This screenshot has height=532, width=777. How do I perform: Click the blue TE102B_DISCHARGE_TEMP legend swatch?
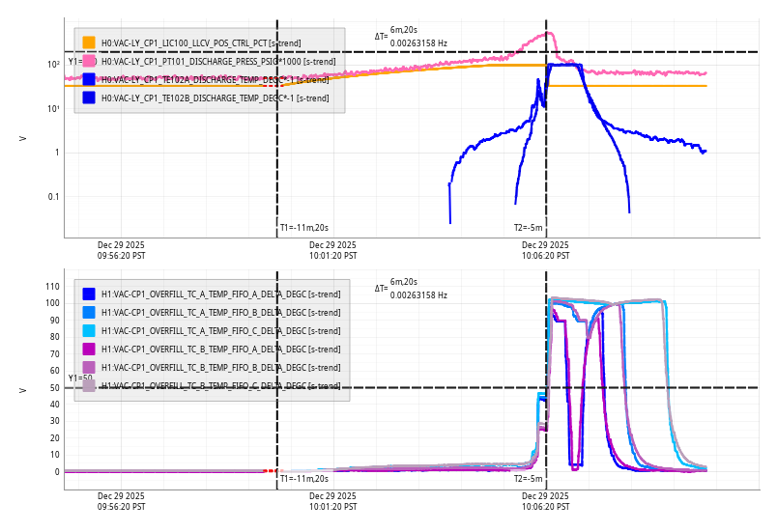coord(89,98)
